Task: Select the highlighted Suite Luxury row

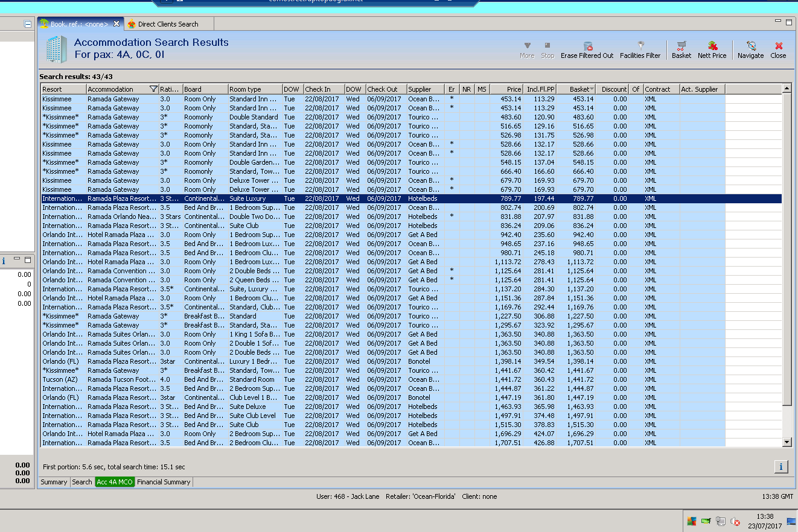Action: [x=411, y=198]
